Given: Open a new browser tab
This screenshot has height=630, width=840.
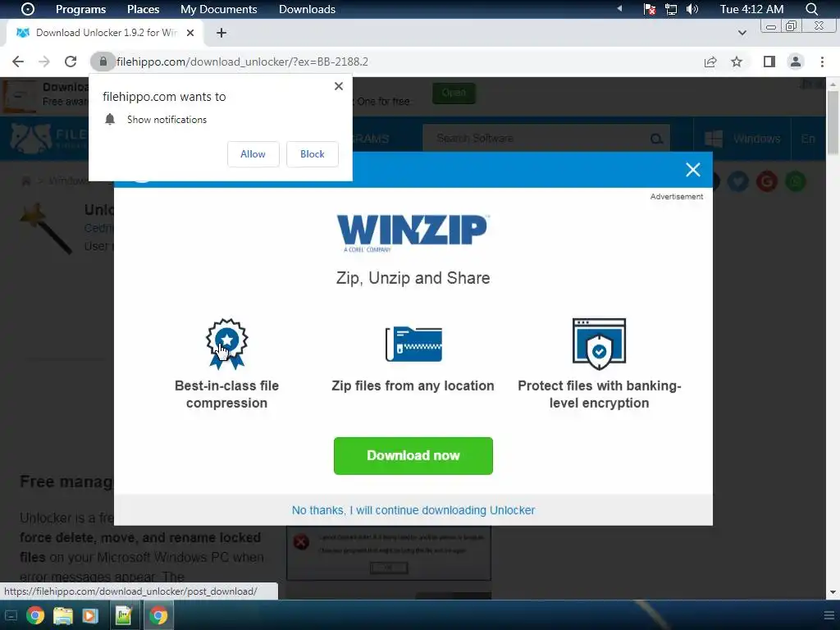Looking at the screenshot, I should point(221,33).
